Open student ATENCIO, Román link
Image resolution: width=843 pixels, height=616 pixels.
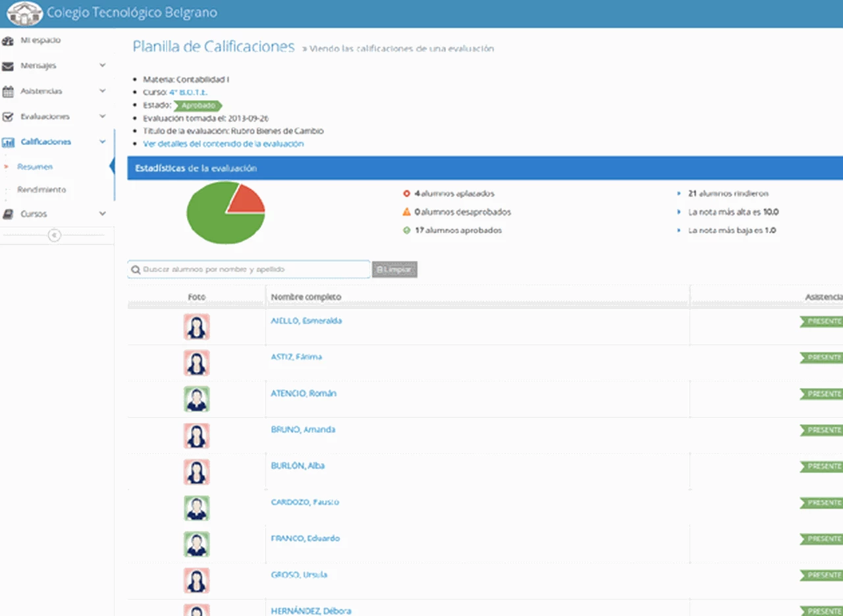pos(304,393)
